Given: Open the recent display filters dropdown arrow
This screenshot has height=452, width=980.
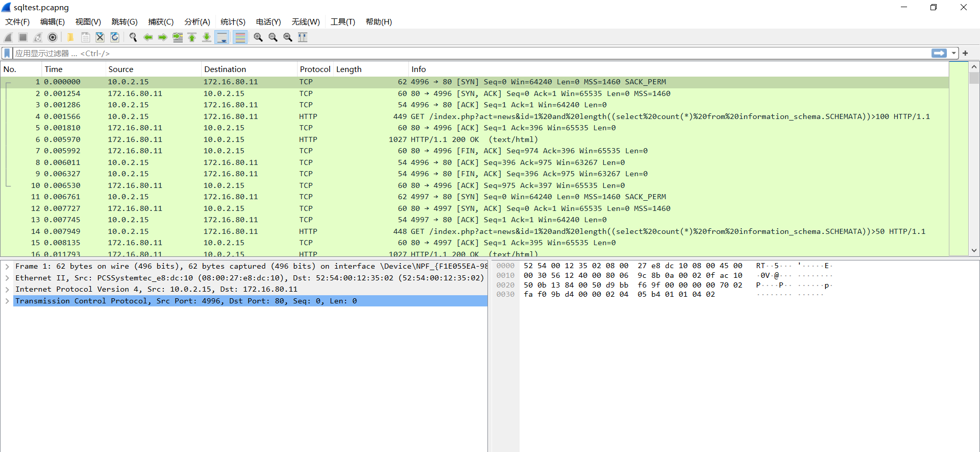Looking at the screenshot, I should 953,53.
